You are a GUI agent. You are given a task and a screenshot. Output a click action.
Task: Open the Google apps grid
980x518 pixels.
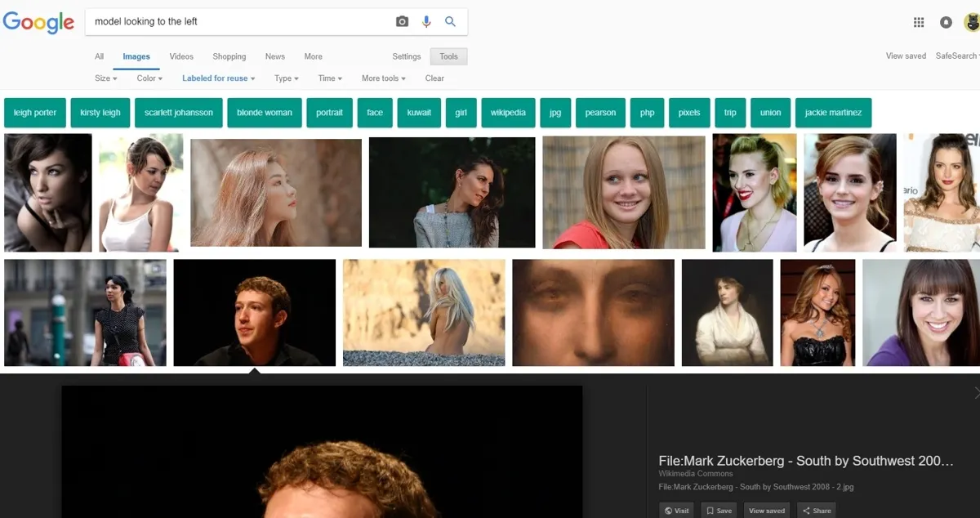click(919, 23)
